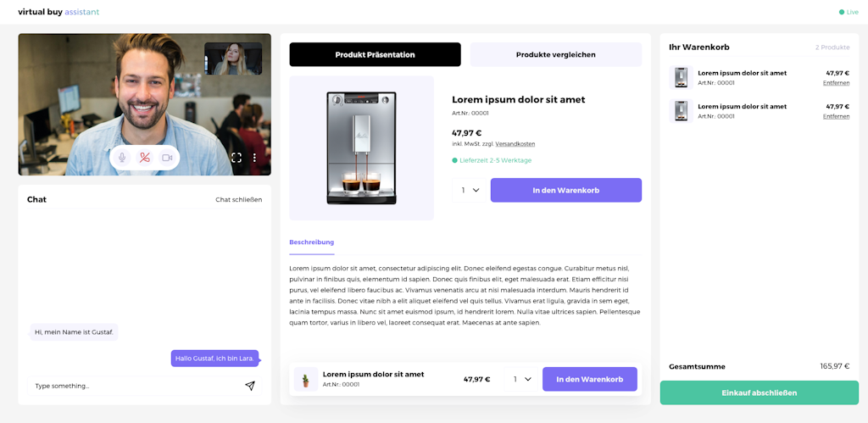Image resolution: width=868 pixels, height=423 pixels.
Task: Open main product quantity dropdown
Action: [470, 191]
